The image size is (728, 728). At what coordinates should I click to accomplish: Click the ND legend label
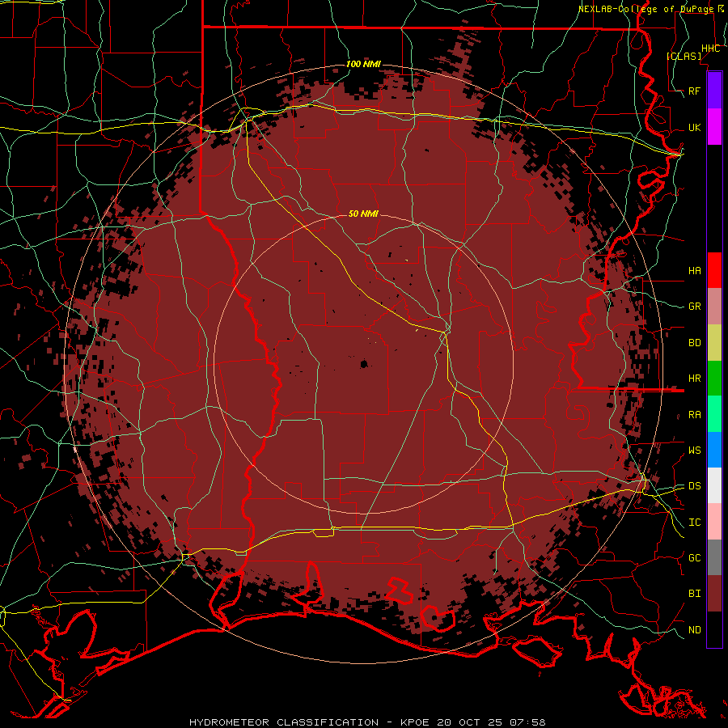click(x=694, y=630)
